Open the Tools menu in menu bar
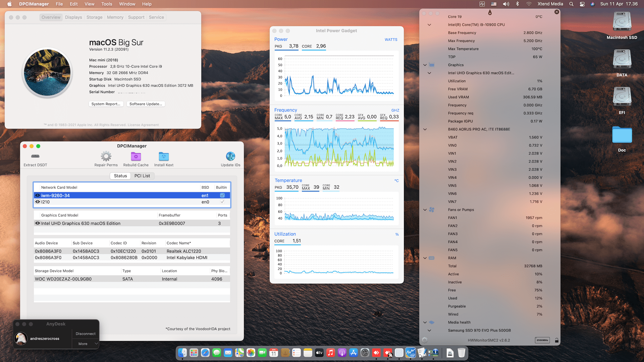This screenshot has height=362, width=644. (107, 4)
